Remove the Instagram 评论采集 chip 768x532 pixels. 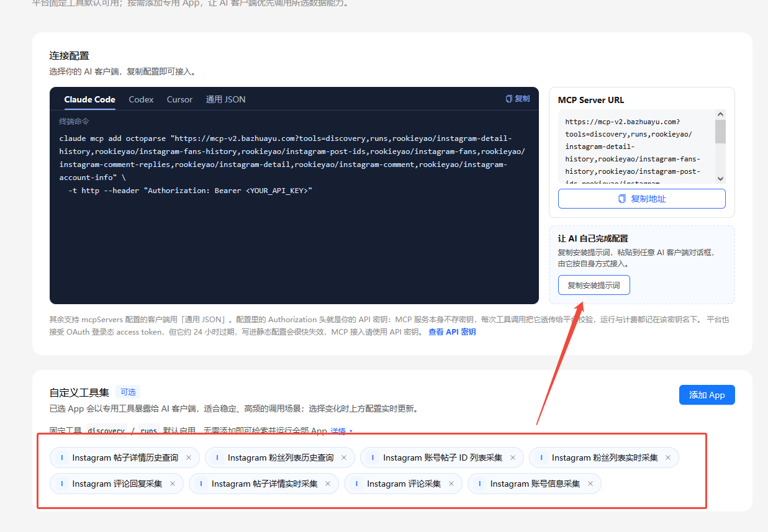pyautogui.click(x=451, y=484)
